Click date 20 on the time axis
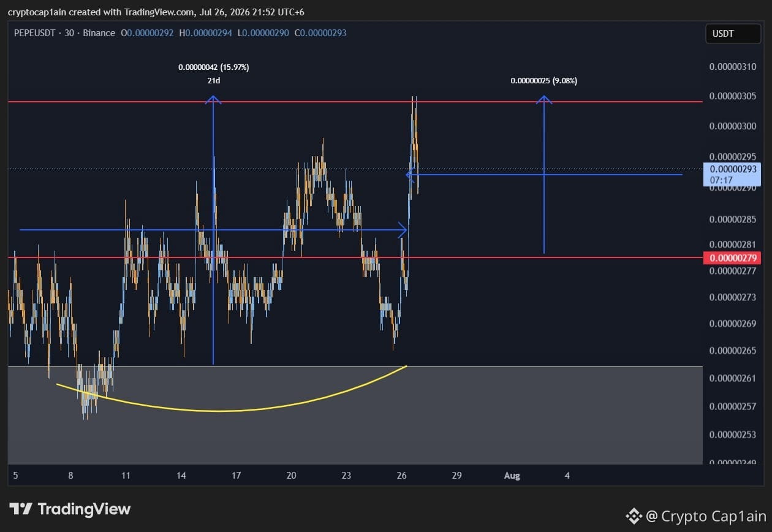 click(x=291, y=476)
